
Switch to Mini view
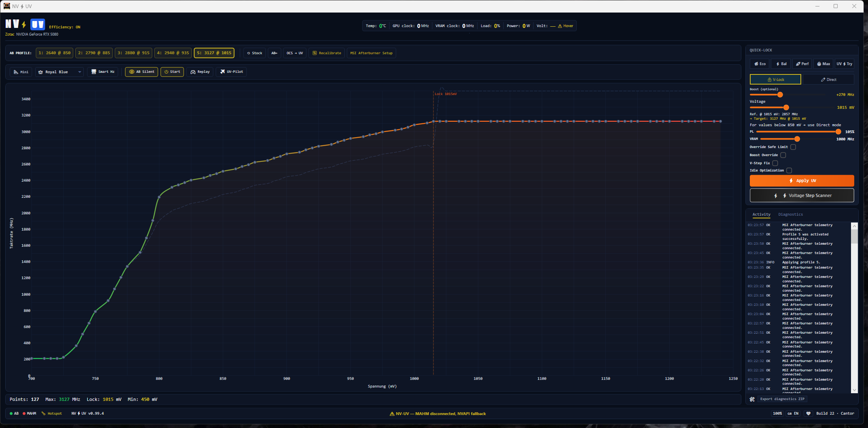pos(21,72)
